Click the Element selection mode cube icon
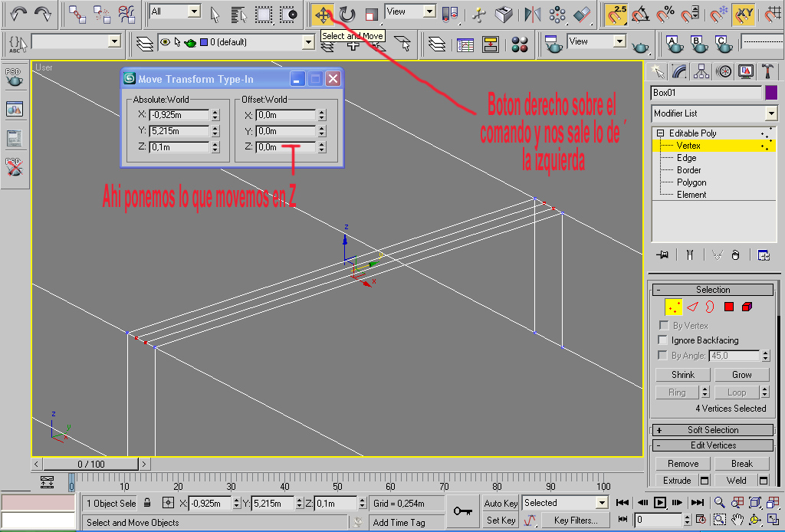 pos(747,307)
